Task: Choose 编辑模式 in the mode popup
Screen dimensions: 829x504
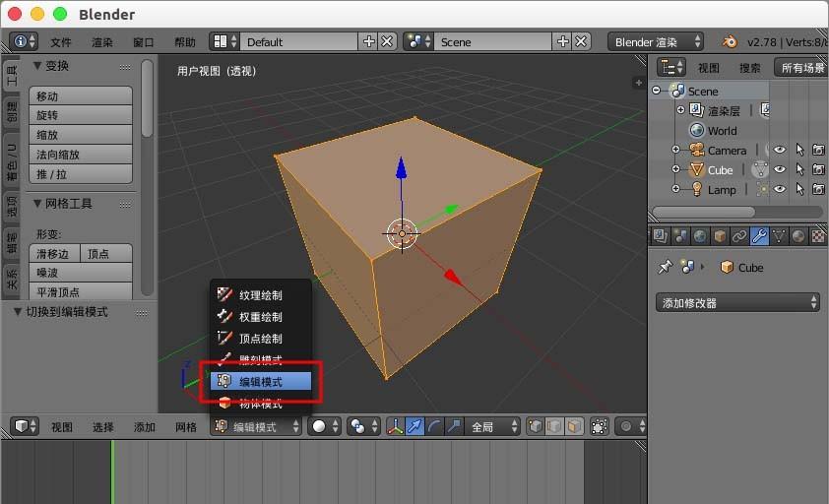Action: point(261,381)
